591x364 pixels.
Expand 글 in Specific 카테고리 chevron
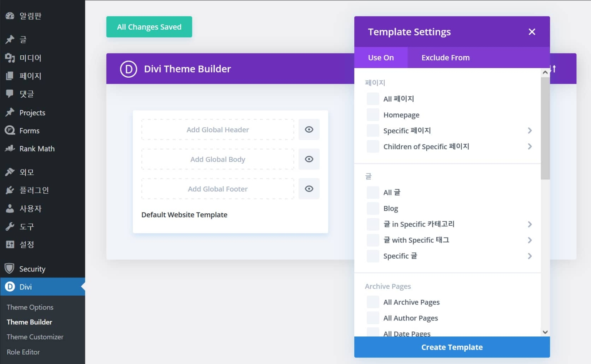coord(530,224)
